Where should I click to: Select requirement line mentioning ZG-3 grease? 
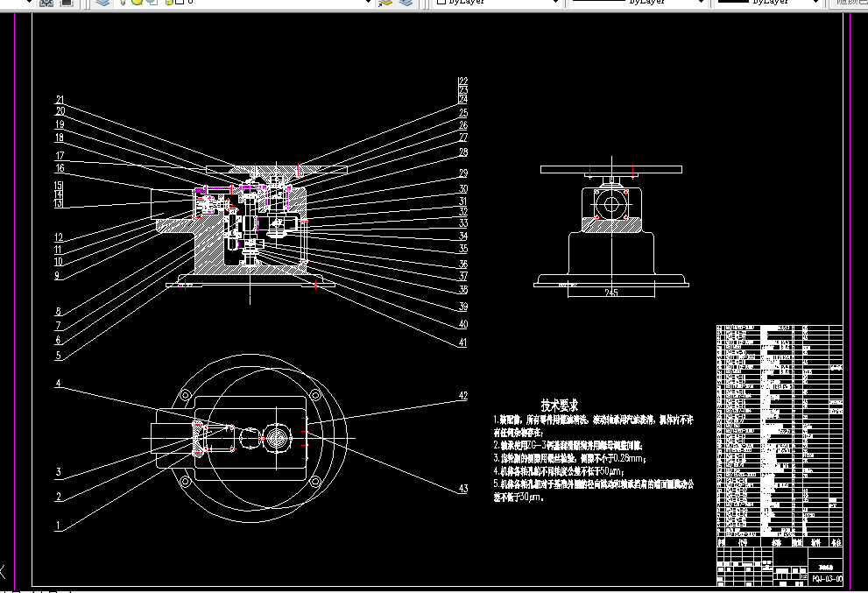click(x=568, y=445)
